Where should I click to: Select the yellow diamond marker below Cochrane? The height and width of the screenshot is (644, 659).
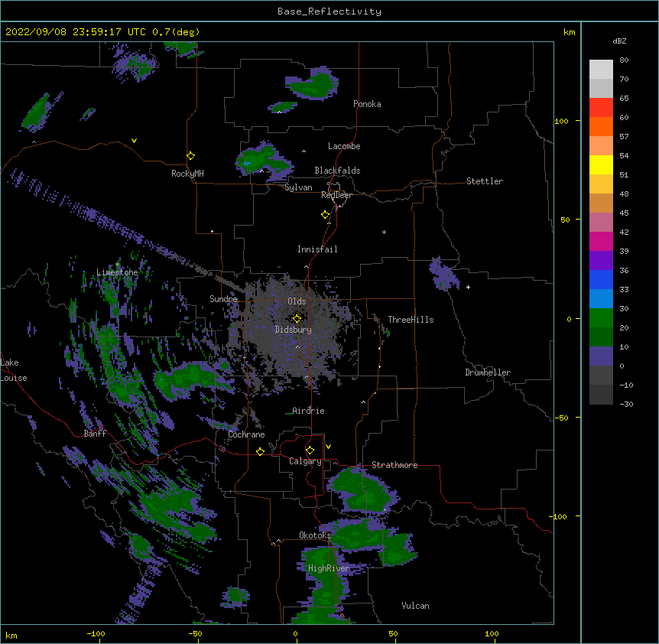(x=260, y=451)
